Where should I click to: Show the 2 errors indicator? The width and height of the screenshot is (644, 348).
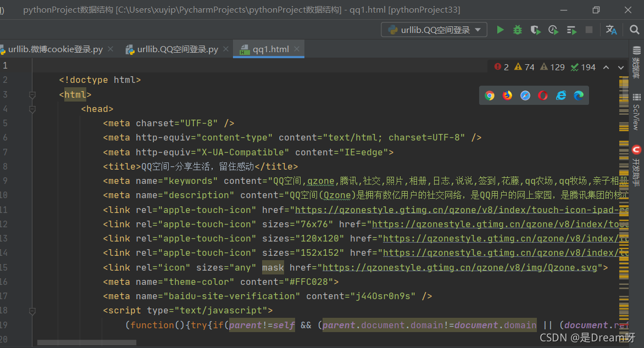pyautogui.click(x=502, y=67)
